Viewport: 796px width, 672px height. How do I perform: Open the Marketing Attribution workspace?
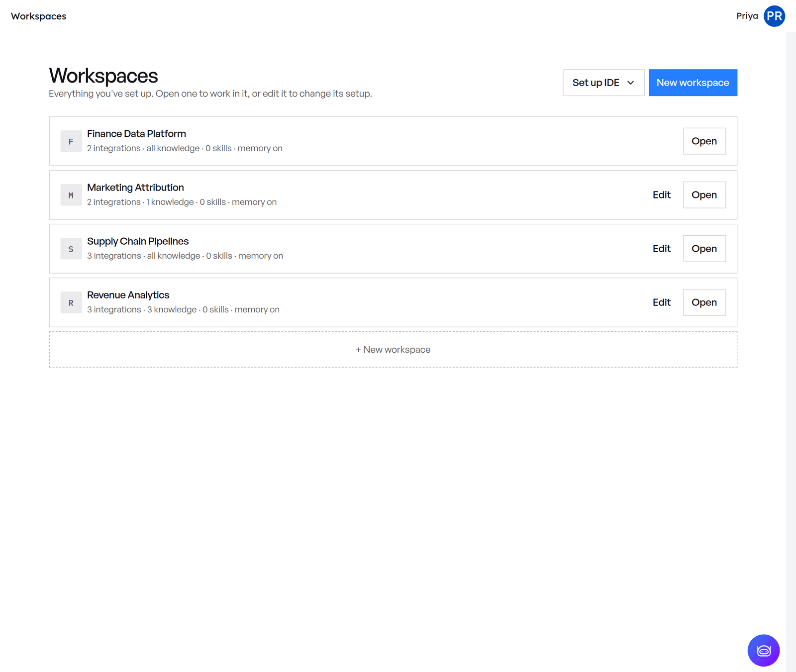704,195
